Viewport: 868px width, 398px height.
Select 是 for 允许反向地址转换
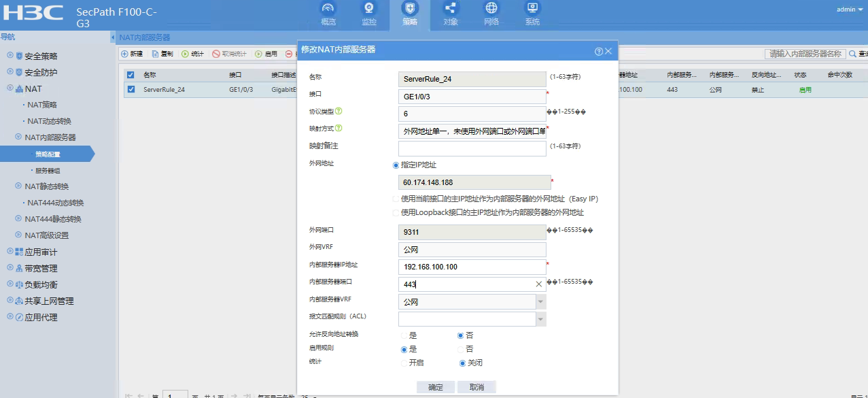404,335
